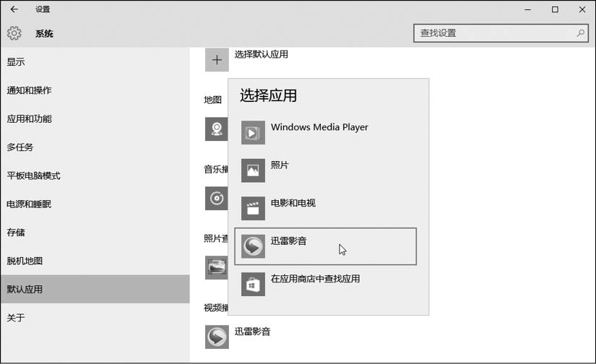Click the music player disc icon
596x364 pixels.
(216, 198)
